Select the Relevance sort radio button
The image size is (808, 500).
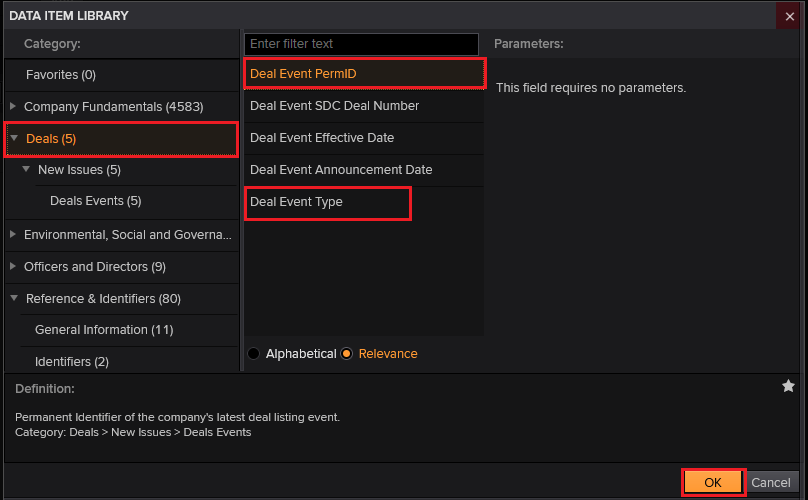click(347, 354)
